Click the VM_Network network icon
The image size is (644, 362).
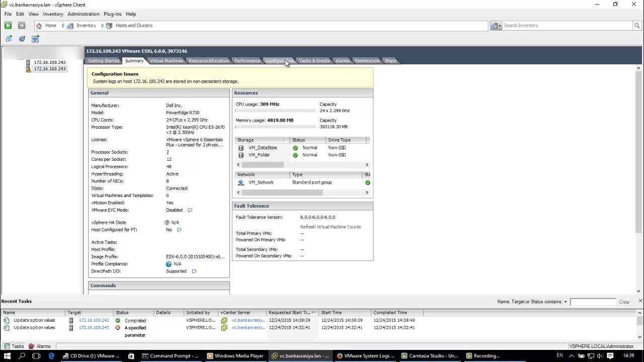tap(241, 183)
